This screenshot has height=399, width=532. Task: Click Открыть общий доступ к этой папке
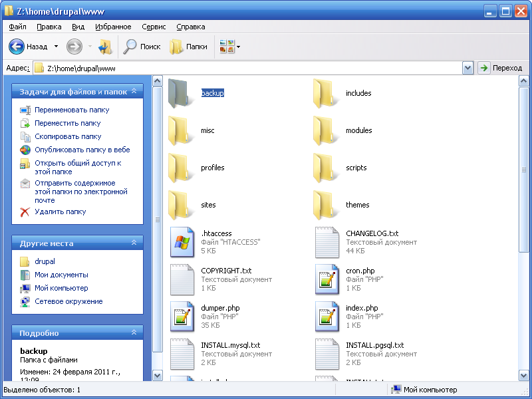click(78, 168)
